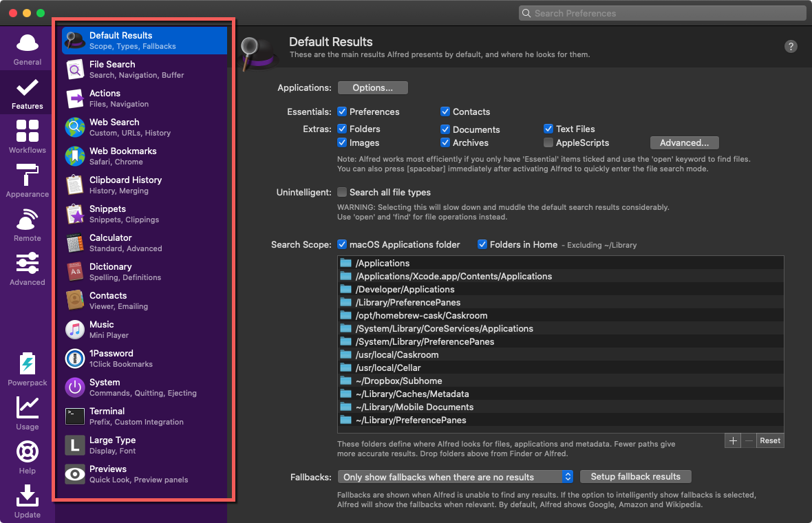Select the Dictionary book icon
The width and height of the screenshot is (812, 523).
(x=75, y=272)
